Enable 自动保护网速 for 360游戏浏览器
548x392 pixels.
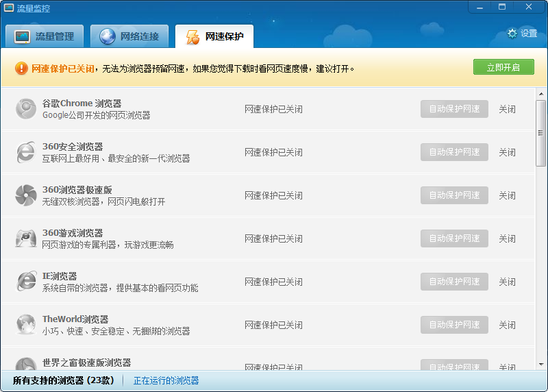point(454,238)
